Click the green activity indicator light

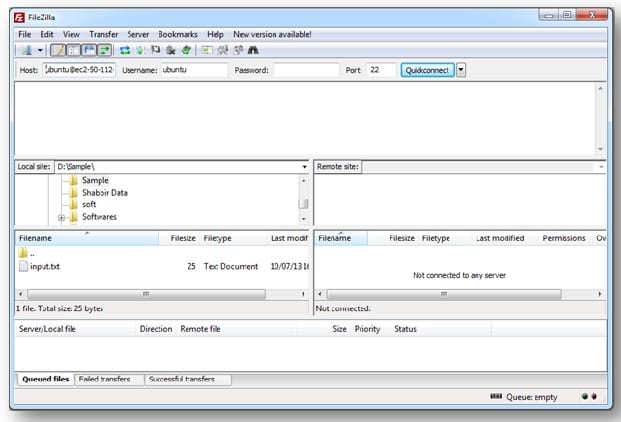pos(585,396)
